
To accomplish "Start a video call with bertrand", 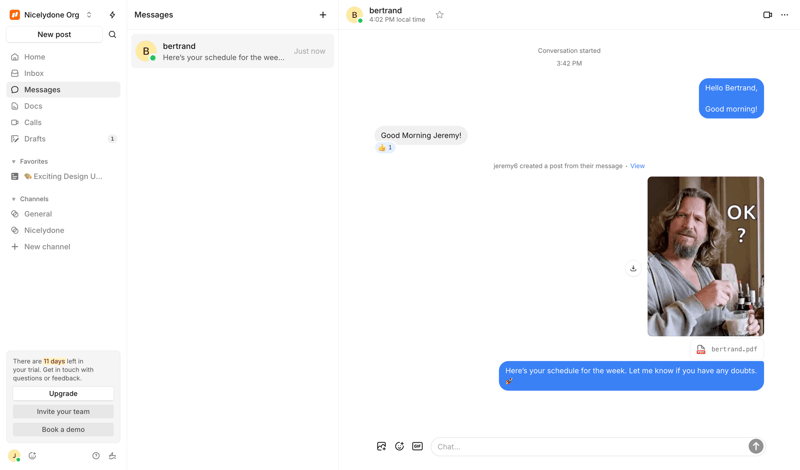I will [767, 15].
